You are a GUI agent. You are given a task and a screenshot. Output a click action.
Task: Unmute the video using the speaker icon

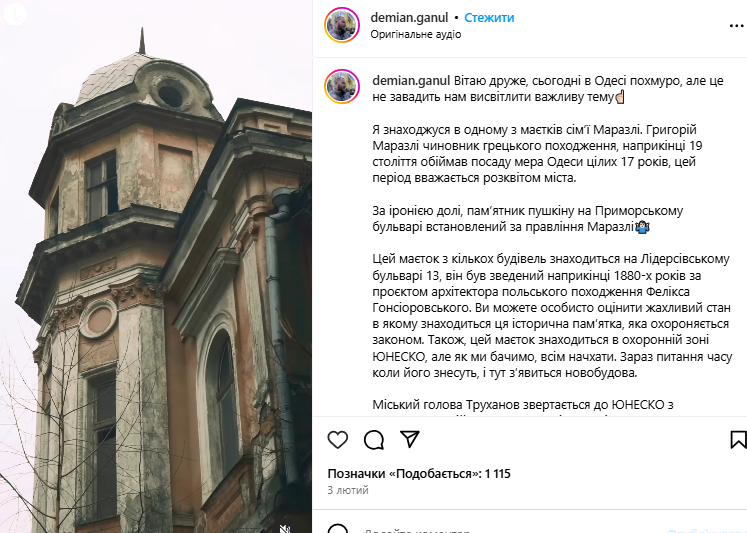(x=285, y=528)
